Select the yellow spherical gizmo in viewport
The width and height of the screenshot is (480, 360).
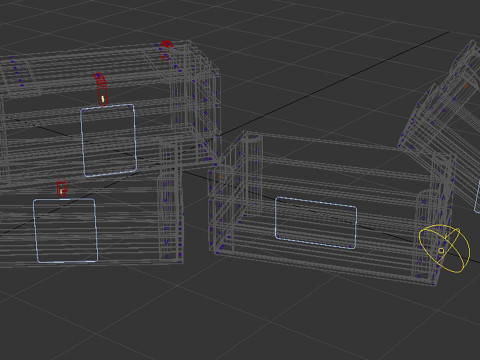pos(445,249)
